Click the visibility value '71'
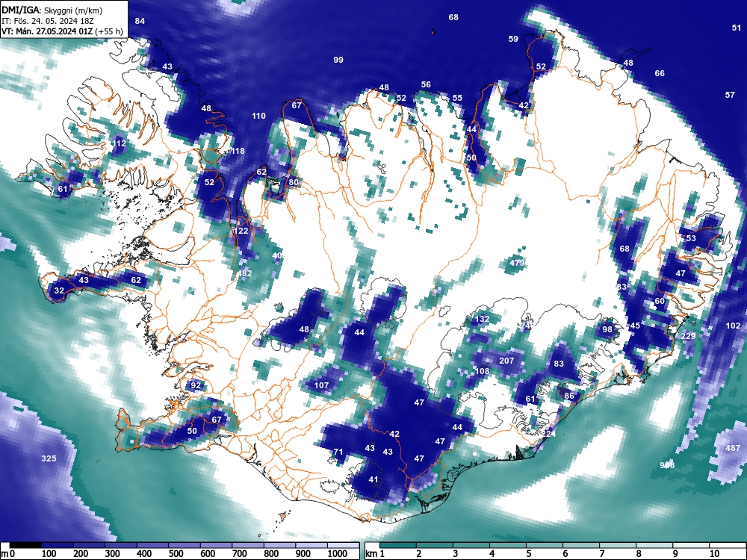The height and width of the screenshot is (560, 747). coord(338,452)
